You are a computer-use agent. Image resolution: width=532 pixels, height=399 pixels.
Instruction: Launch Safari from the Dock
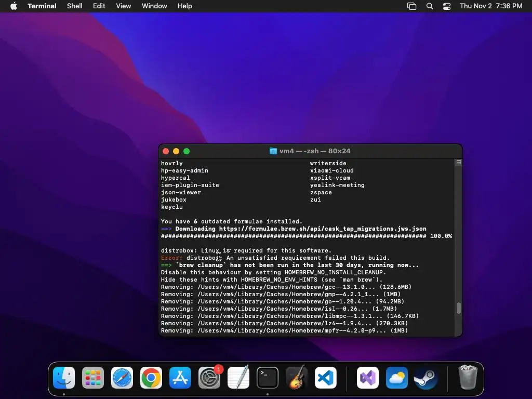click(122, 378)
